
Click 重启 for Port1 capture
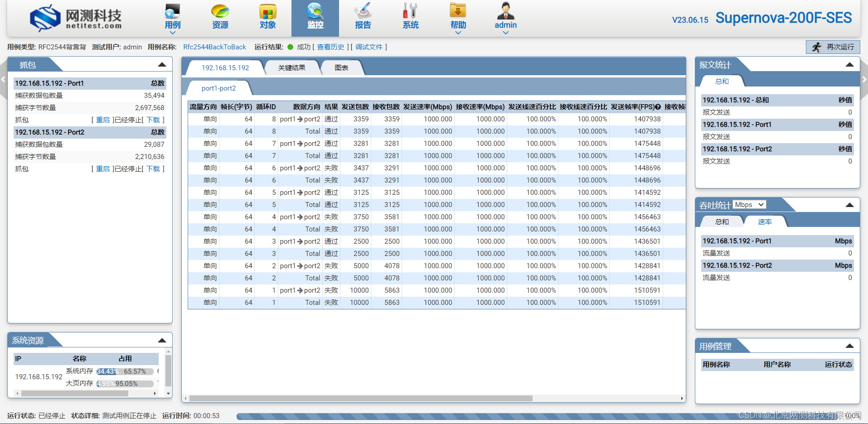(x=103, y=120)
